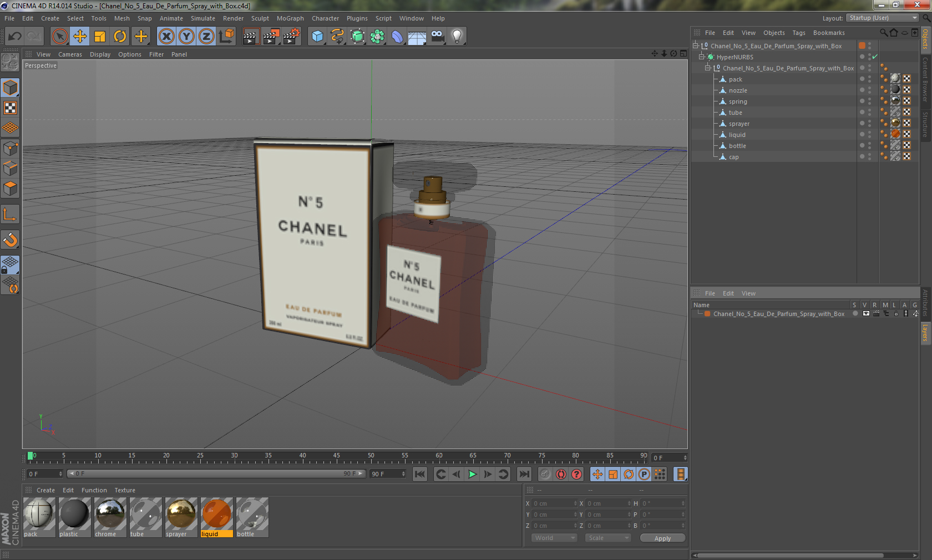Open Object manager Tags menu
Image resolution: width=932 pixels, height=560 pixels.
799,33
